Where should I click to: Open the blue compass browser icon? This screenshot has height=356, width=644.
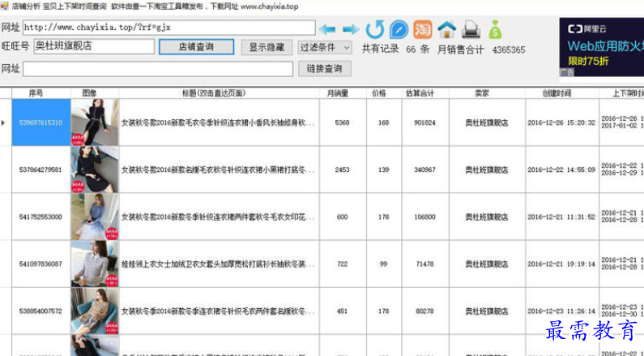pyautogui.click(x=399, y=29)
